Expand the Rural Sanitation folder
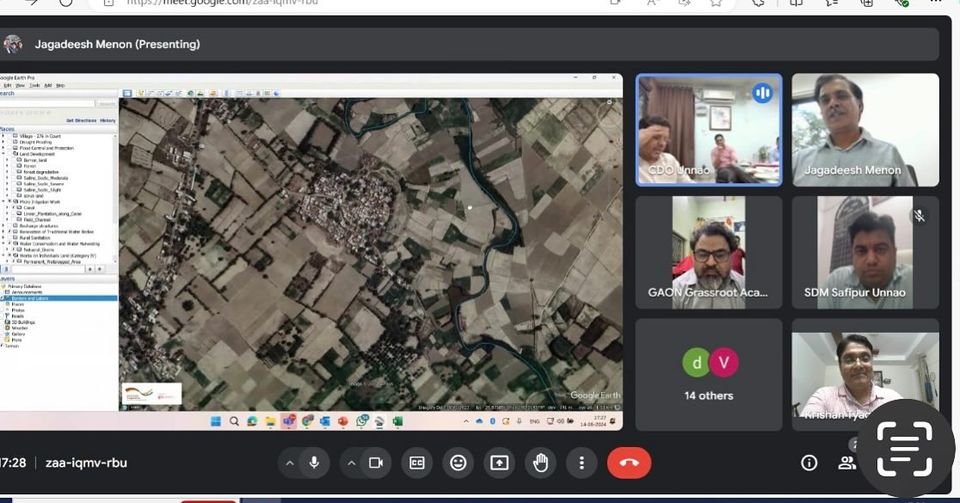The width and height of the screenshot is (960, 503). [x=2, y=237]
